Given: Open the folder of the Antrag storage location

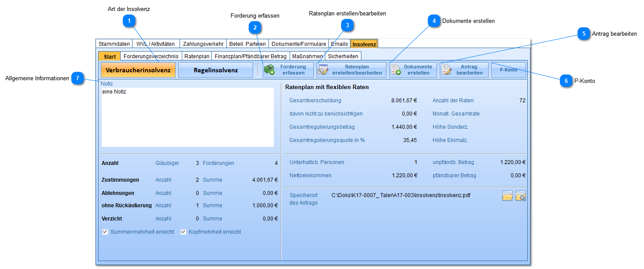Looking at the screenshot, I should pyautogui.click(x=508, y=196).
